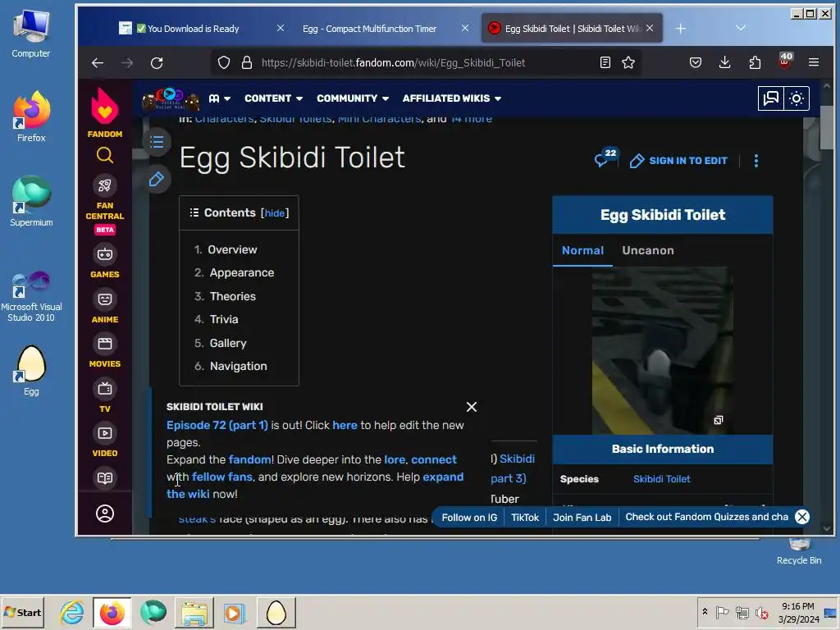Show hidden tray icons arrow
This screenshot has width=840, height=630.
pos(705,611)
